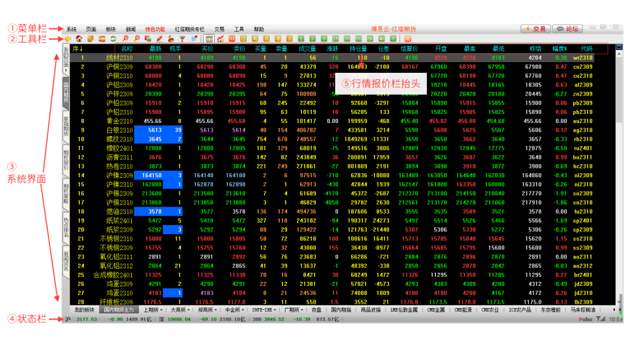
Task: Toggle the quote list view icon
Action: 210,39
